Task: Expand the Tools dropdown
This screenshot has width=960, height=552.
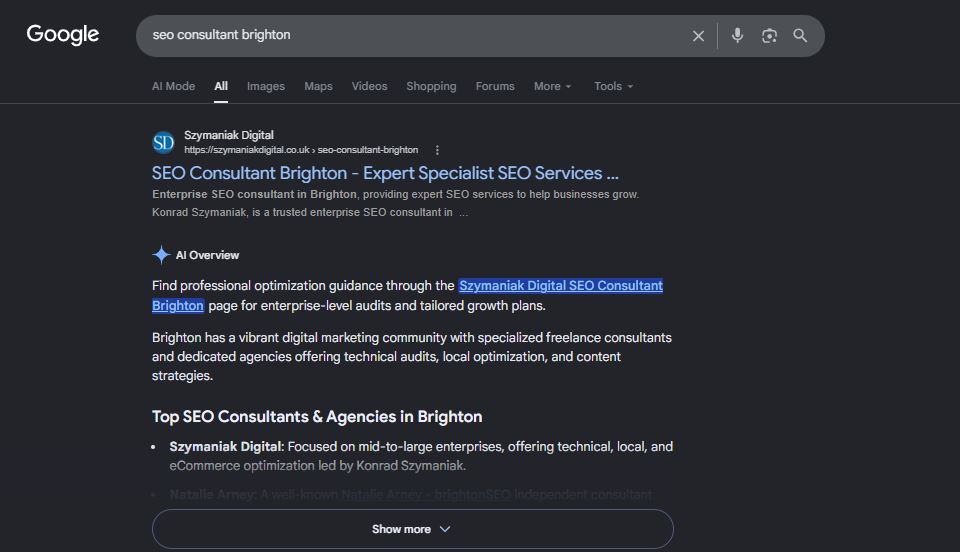Action: [613, 86]
